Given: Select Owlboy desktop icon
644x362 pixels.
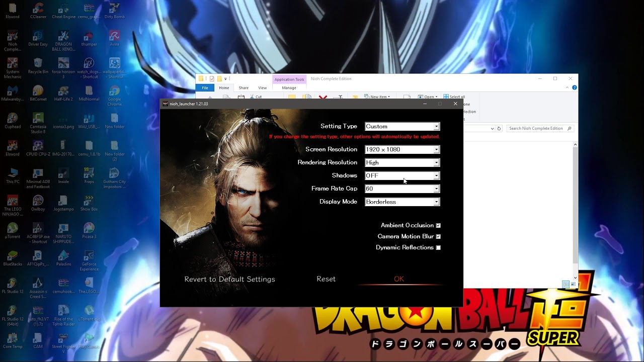Looking at the screenshot, I should tap(38, 204).
